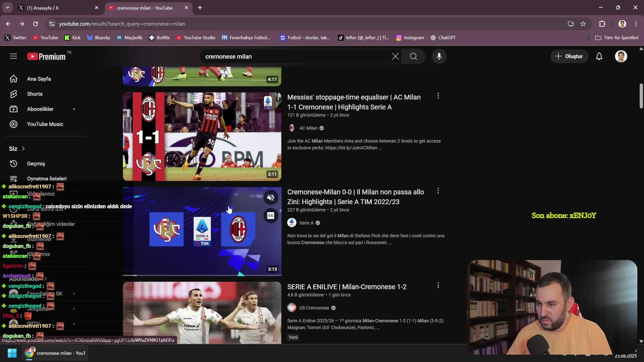Open more options for Messias' equaliser video
Image resolution: width=644 pixels, height=362 pixels.
(438, 96)
